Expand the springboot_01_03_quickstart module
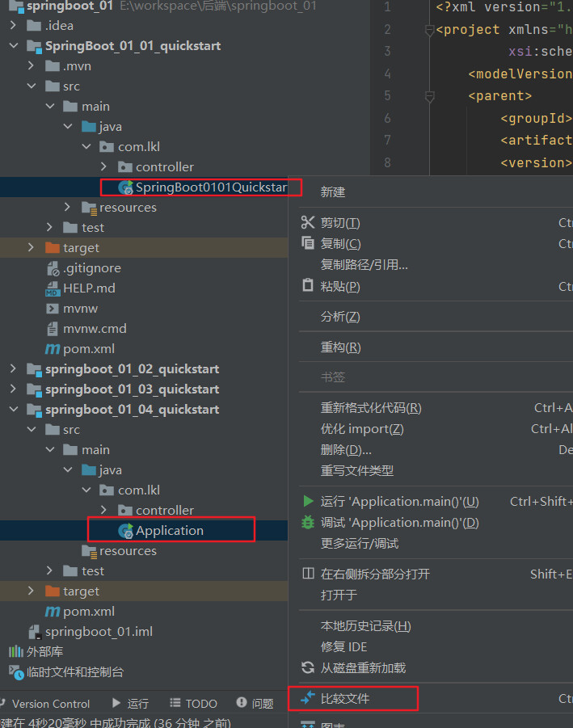 pyautogui.click(x=13, y=389)
